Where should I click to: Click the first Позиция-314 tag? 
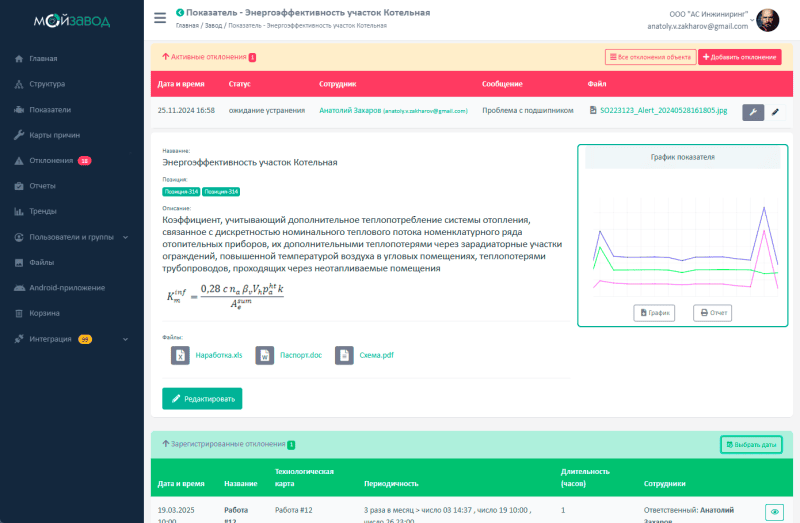181,192
